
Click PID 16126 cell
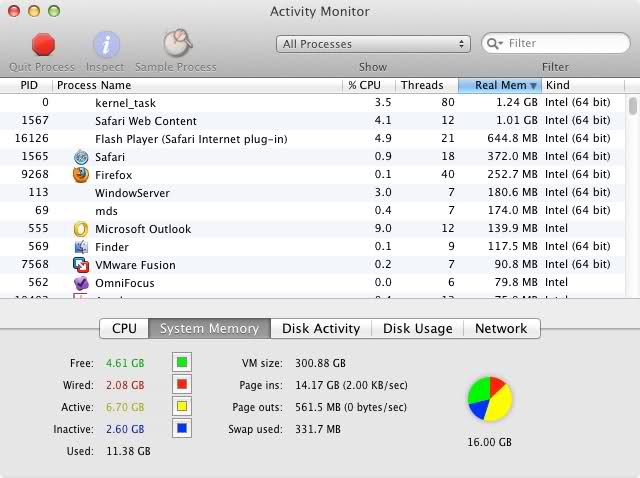31,138
